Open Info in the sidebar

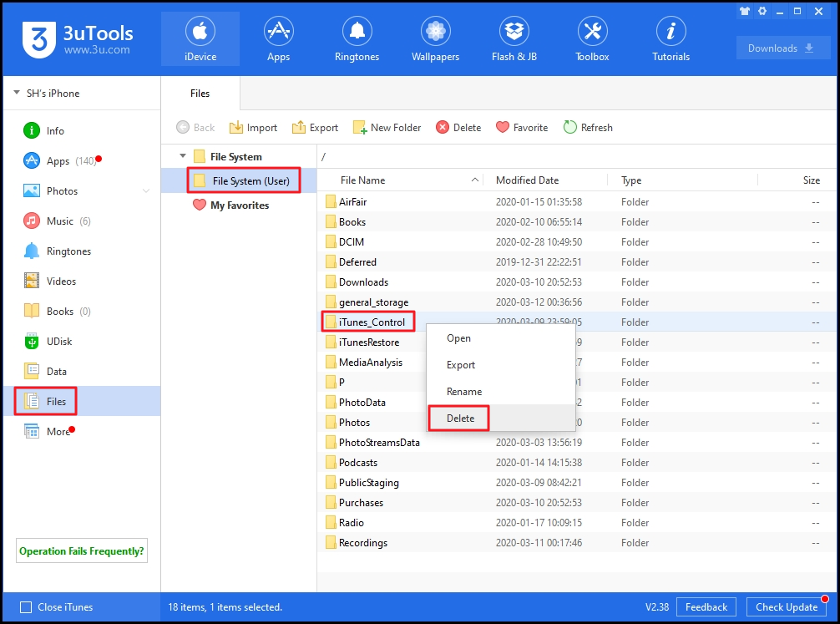tap(82, 131)
